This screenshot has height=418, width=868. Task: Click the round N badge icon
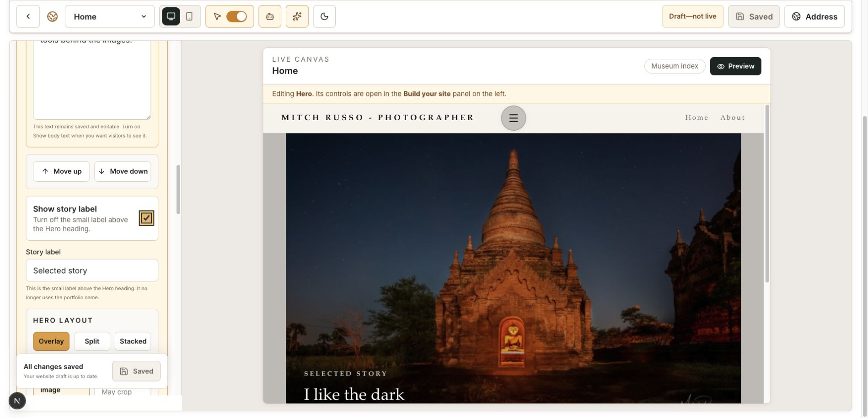pyautogui.click(x=17, y=401)
